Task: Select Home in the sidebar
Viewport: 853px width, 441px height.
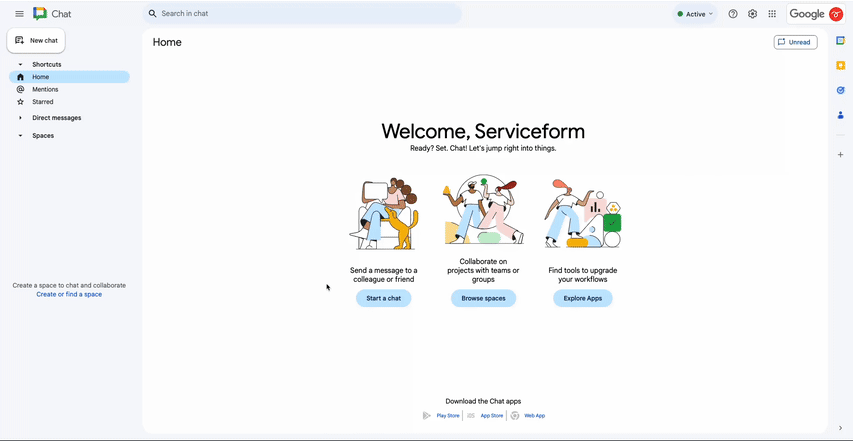Action: (69, 77)
